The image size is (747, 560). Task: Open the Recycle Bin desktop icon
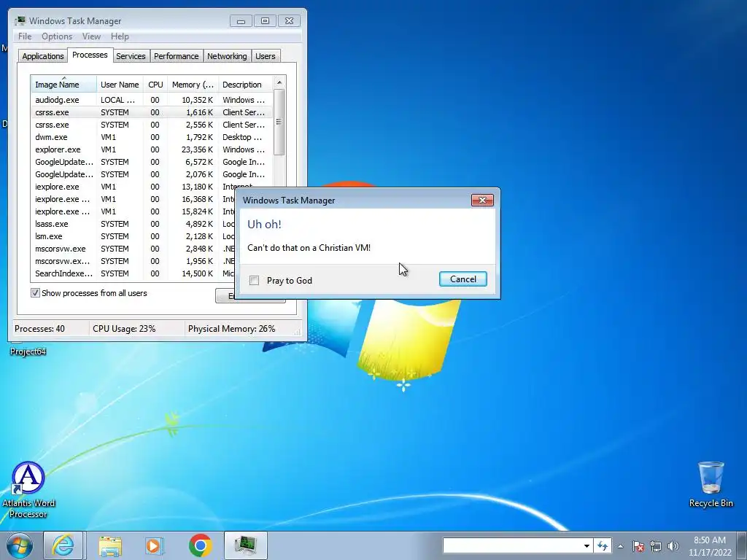click(x=711, y=484)
